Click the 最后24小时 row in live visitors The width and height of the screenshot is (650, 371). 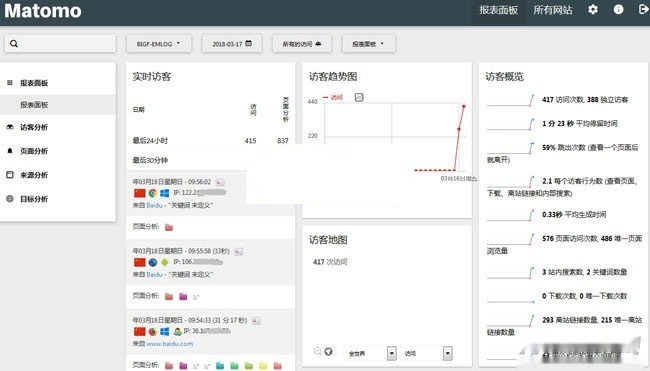click(x=211, y=141)
